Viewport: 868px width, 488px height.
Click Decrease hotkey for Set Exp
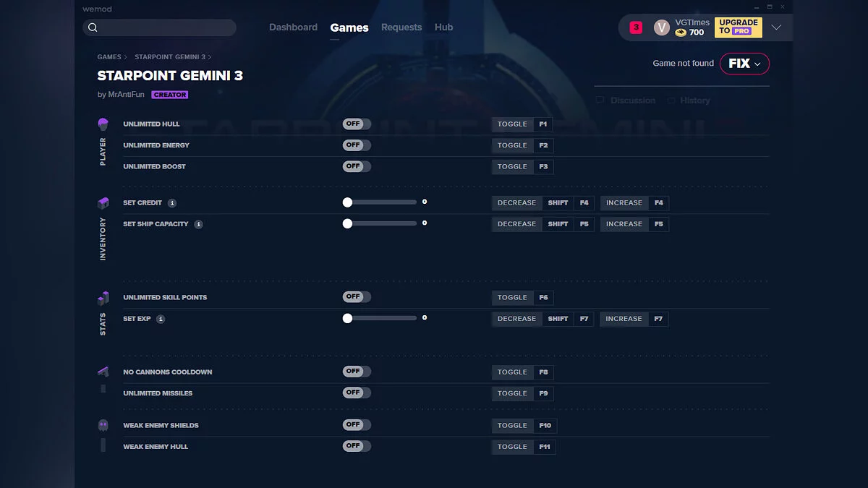coord(542,319)
